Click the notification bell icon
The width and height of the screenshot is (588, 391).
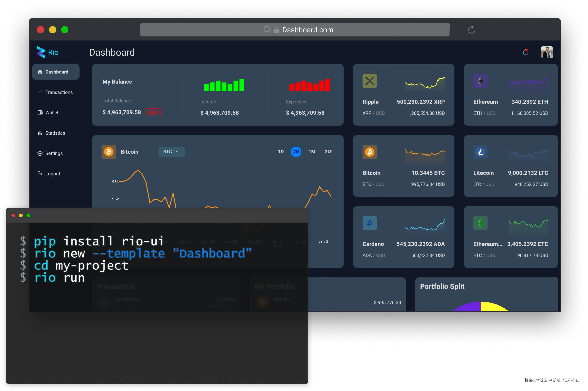point(525,52)
